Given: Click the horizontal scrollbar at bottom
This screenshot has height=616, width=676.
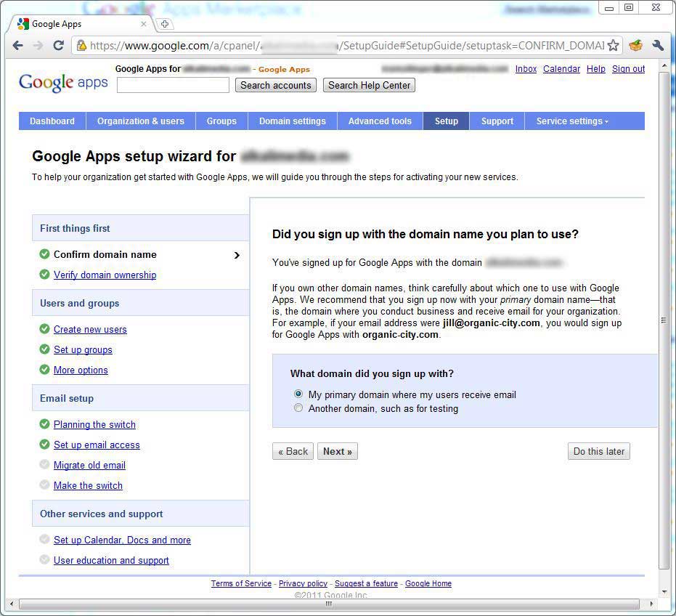Looking at the screenshot, I should click(x=329, y=604).
